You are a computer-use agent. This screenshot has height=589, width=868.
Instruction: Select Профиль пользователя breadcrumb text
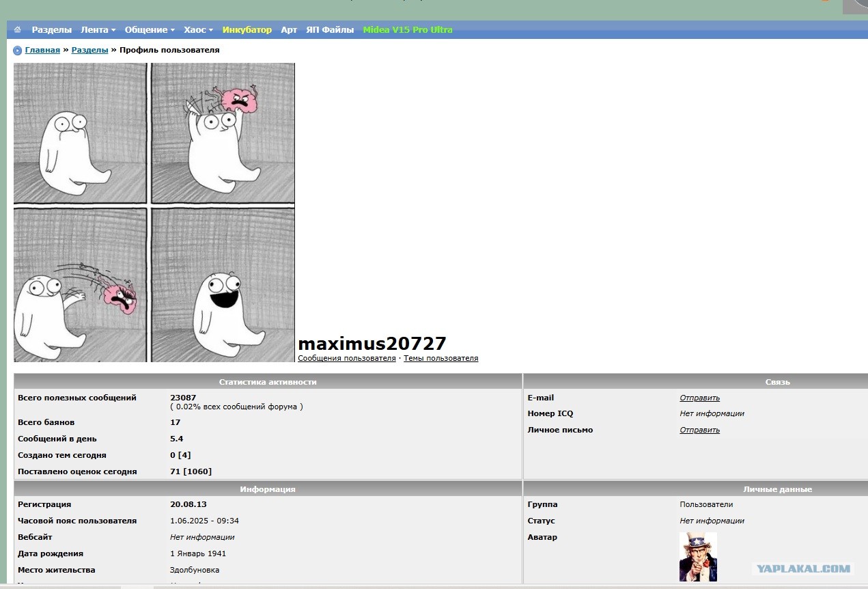pos(169,51)
